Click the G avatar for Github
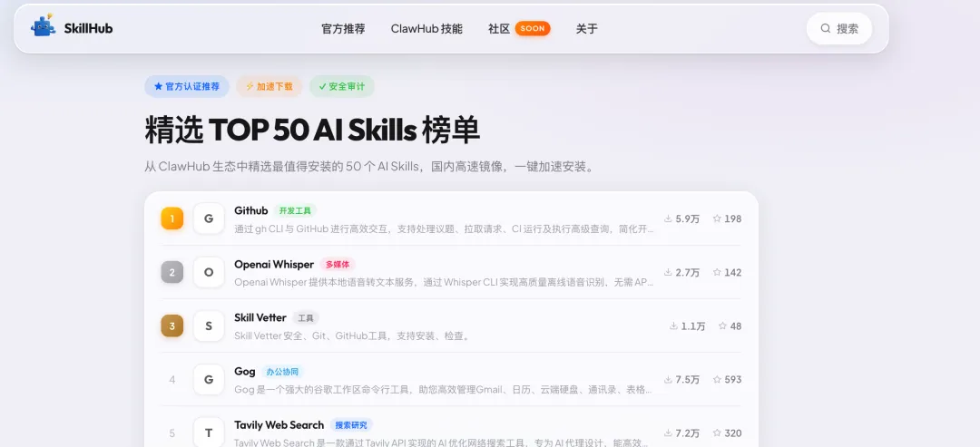980x447 pixels. [x=209, y=219]
